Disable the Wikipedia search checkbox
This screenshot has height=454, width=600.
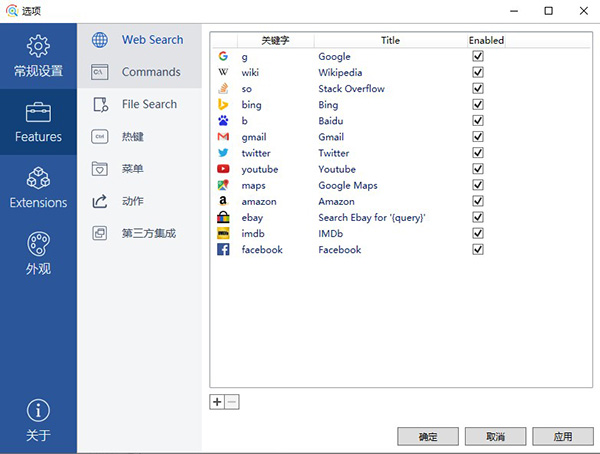[478, 73]
